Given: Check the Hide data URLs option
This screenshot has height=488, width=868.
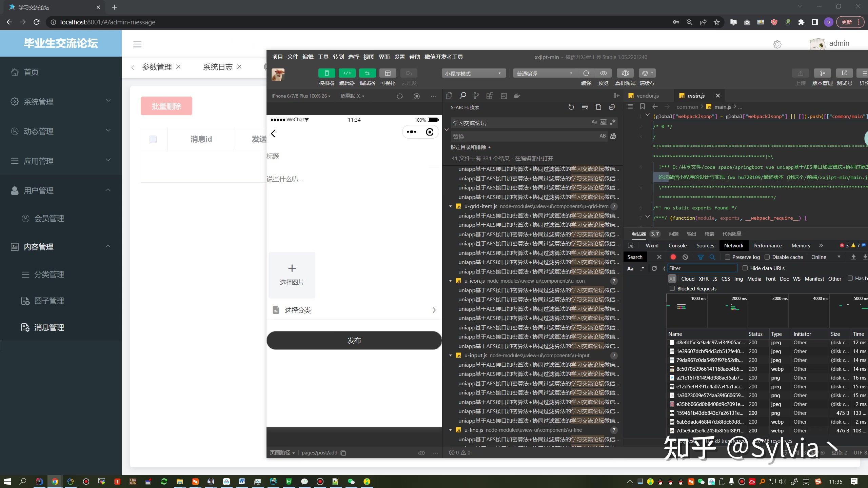Looking at the screenshot, I should click(745, 268).
